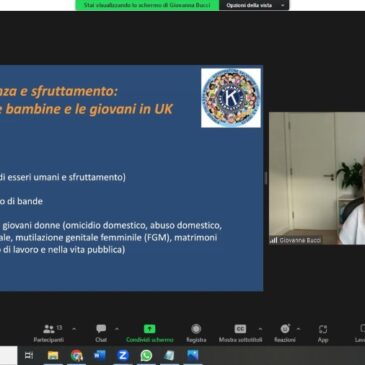Image resolution: width=365 pixels, height=365 pixels.
Task: Open the Chat panel
Action: click(101, 333)
